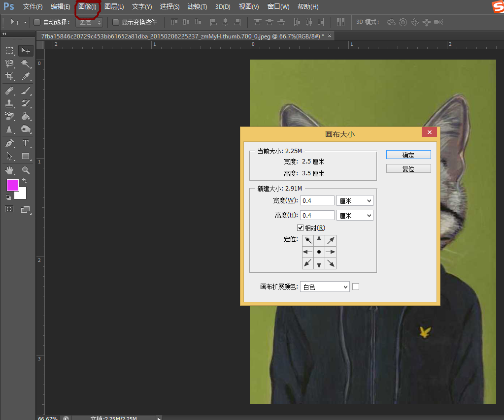Select the Sharpen tool
Image resolution: width=504 pixels, height=420 pixels.
coord(9,129)
